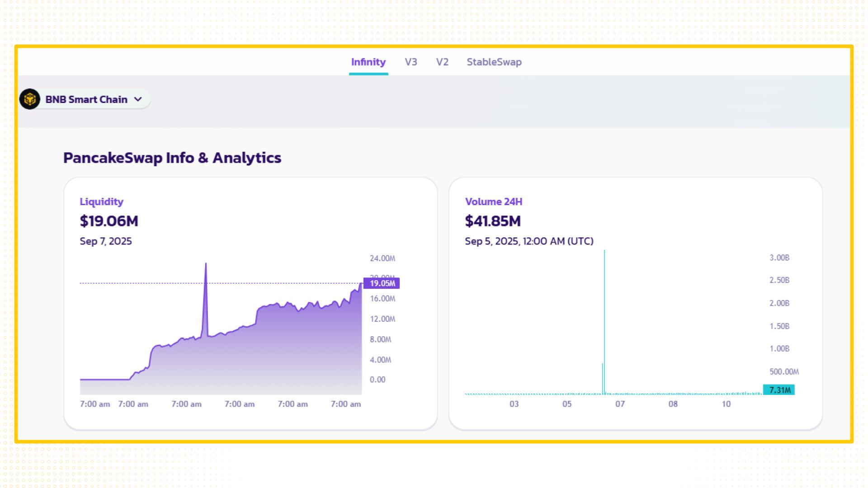Click the Volume 24H heading
Image resolution: width=868 pixels, height=488 pixels.
(x=493, y=202)
